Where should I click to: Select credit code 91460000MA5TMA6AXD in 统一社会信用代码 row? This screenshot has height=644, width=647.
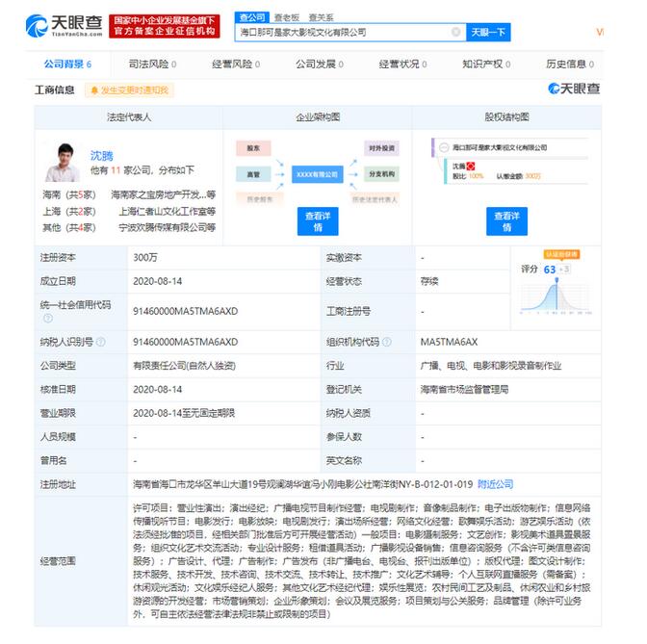185,311
